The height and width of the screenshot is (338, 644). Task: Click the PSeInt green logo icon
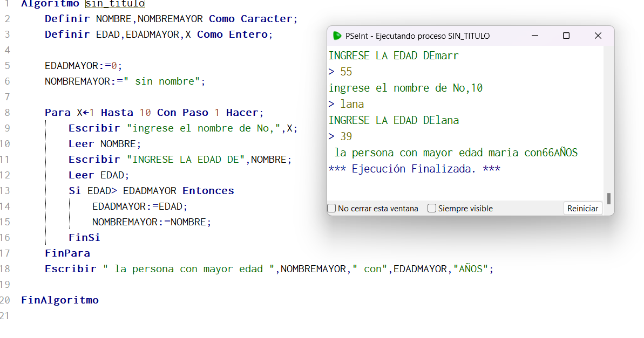(337, 36)
